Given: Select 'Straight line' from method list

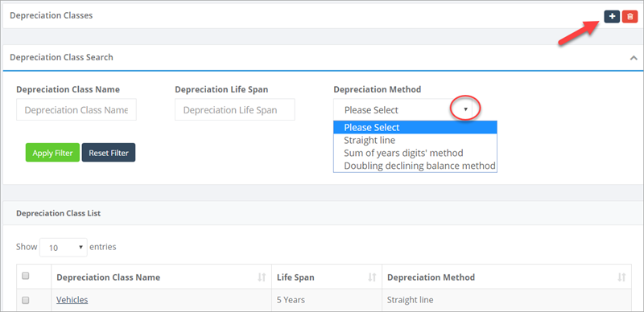Looking at the screenshot, I should (415, 141).
